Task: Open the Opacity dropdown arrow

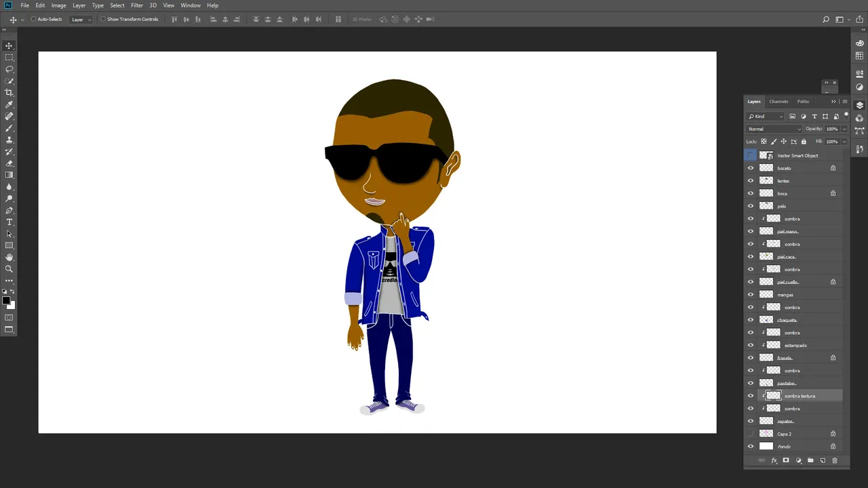Action: 844,129
